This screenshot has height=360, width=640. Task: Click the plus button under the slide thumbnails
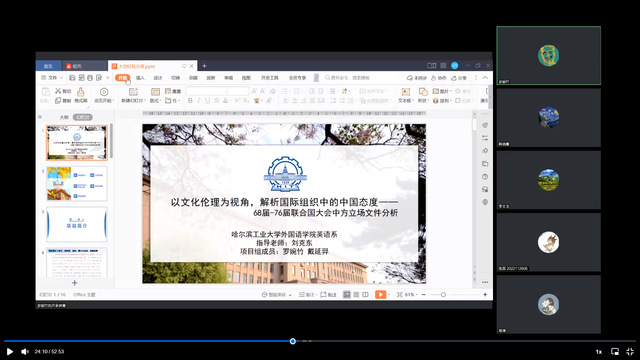point(75,283)
